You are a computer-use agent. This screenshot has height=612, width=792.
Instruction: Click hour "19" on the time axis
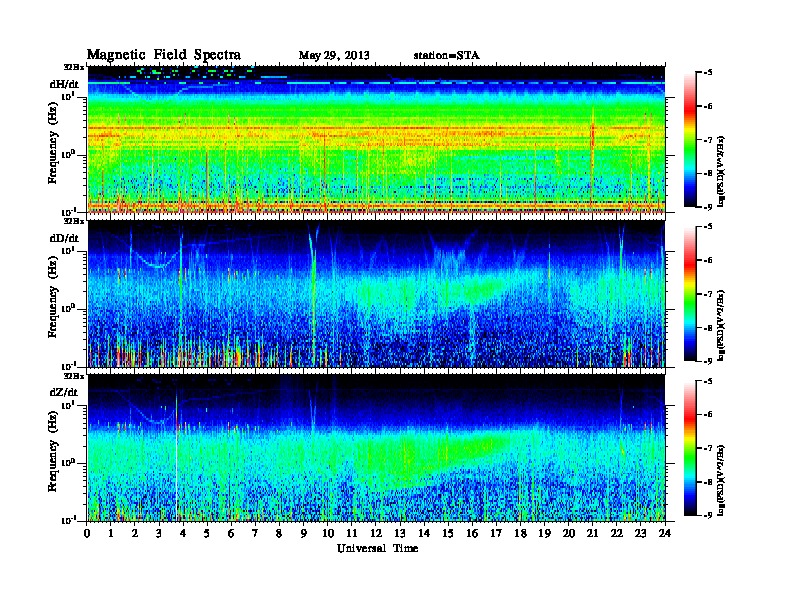pyautogui.click(x=544, y=534)
